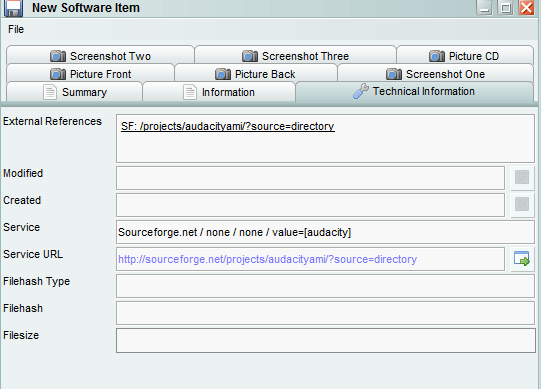
Task: Open the date picker beside Created
Action: [x=522, y=204]
